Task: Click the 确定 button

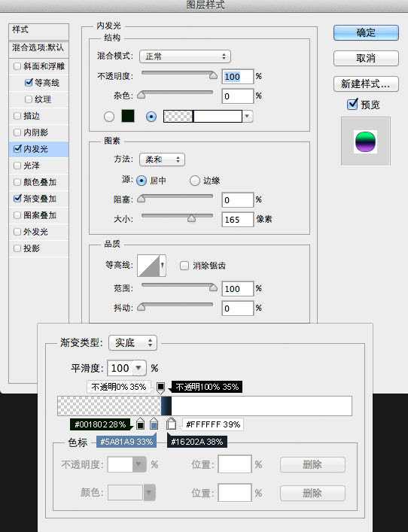Action: coord(366,32)
